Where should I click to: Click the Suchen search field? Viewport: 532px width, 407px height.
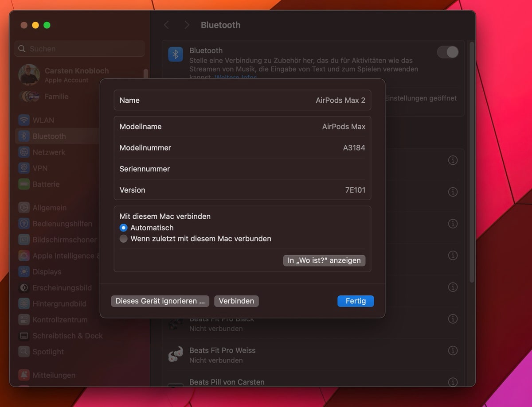pos(80,49)
